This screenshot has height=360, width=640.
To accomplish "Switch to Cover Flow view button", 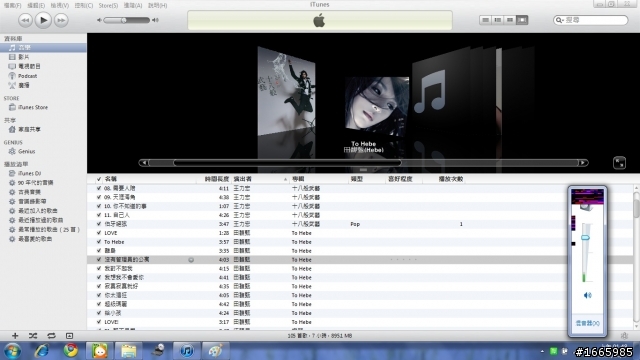I will coord(522,20).
